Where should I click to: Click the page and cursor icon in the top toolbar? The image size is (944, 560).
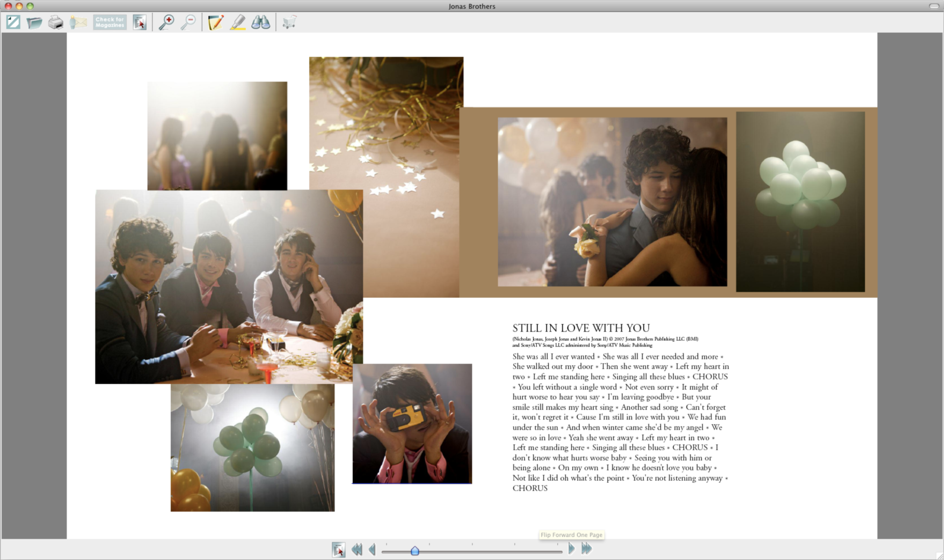[x=139, y=22]
